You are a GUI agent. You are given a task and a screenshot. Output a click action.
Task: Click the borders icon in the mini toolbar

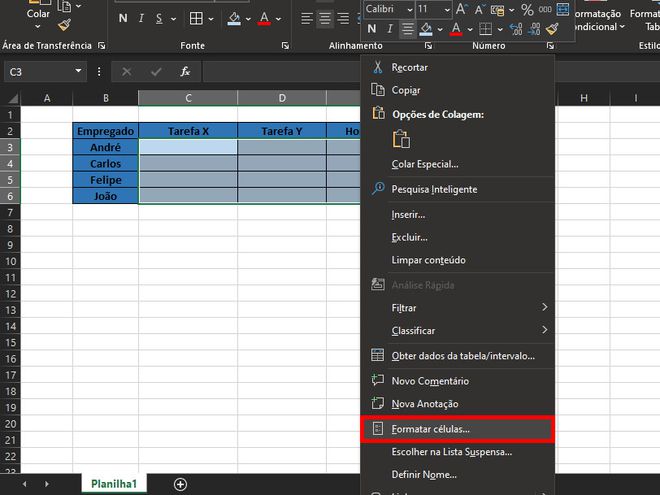(x=486, y=29)
